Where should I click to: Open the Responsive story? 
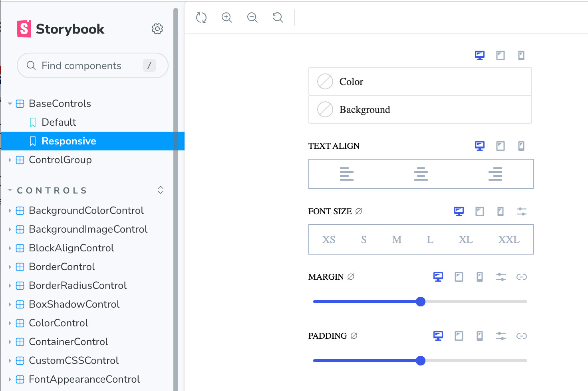(69, 141)
